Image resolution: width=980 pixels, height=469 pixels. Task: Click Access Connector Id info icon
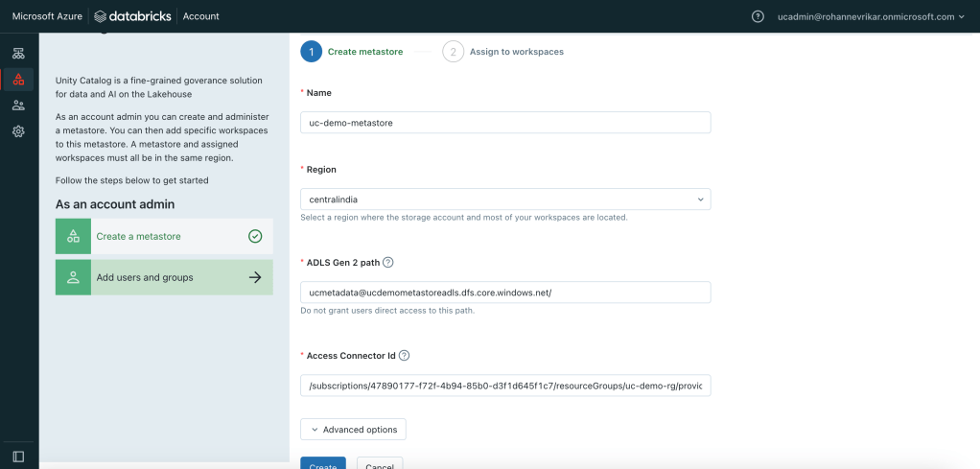pyautogui.click(x=404, y=355)
